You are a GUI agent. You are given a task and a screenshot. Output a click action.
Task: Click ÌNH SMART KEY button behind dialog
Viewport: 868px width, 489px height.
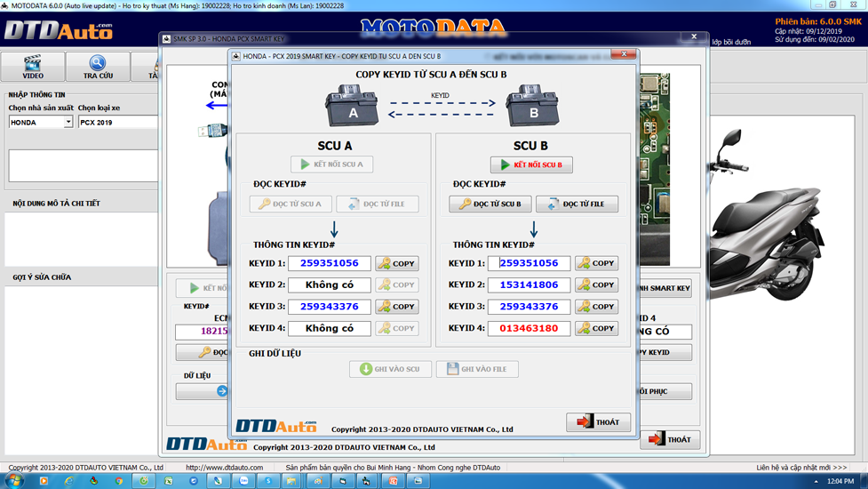[x=664, y=288]
